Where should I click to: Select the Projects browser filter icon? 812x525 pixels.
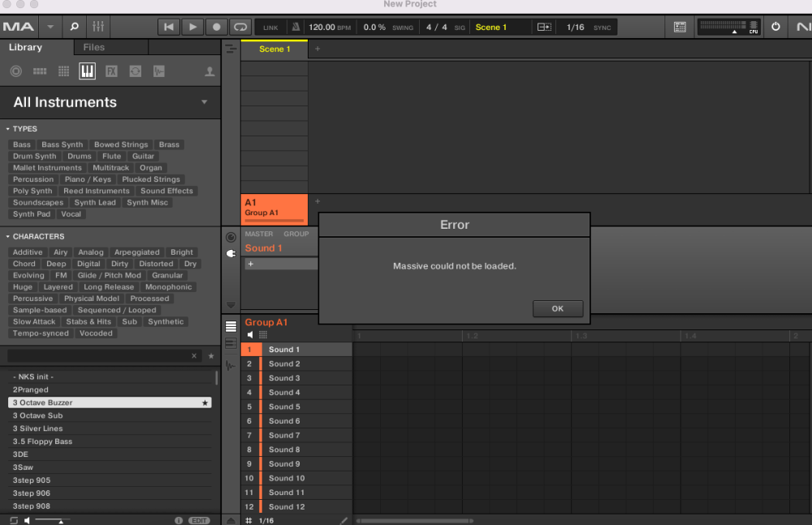pos(16,71)
